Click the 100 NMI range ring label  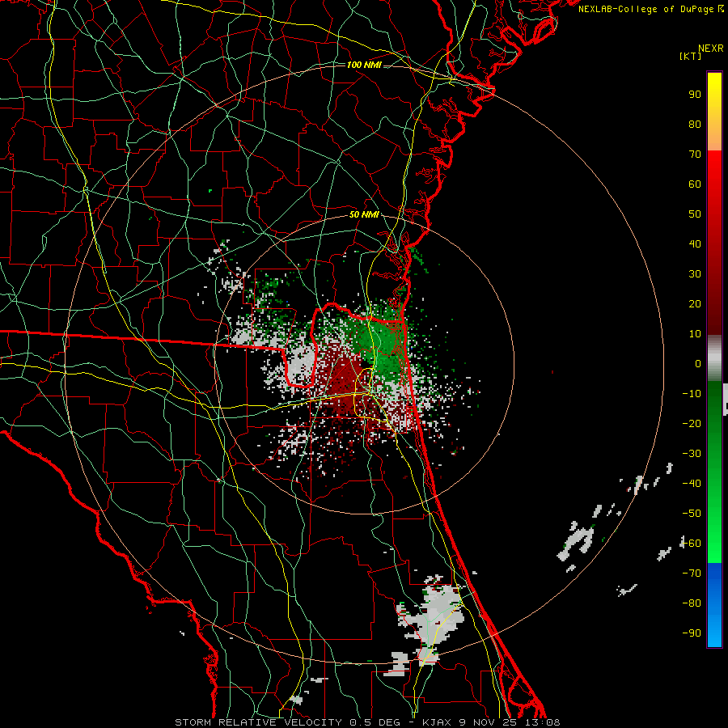[x=364, y=65]
